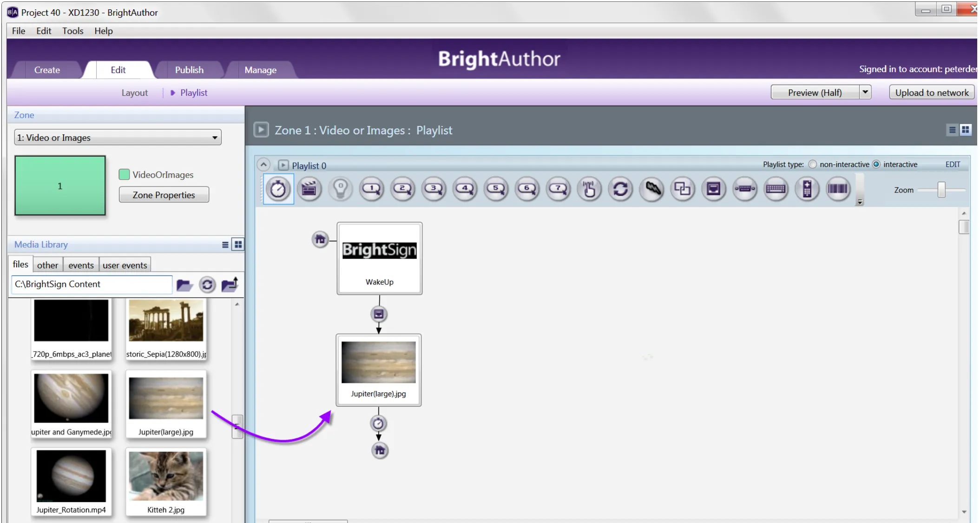Open the Preview (Half) dropdown arrow
980x523 pixels.
[x=865, y=92]
